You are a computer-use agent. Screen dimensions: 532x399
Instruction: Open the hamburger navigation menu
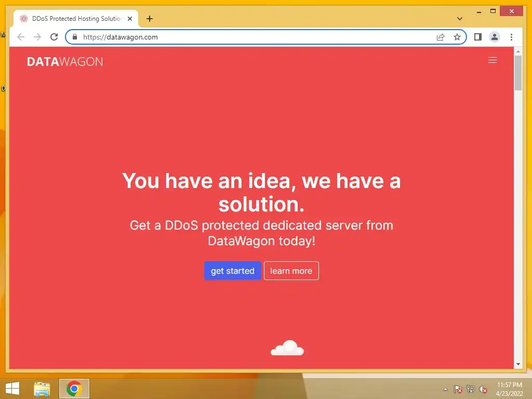coord(493,60)
